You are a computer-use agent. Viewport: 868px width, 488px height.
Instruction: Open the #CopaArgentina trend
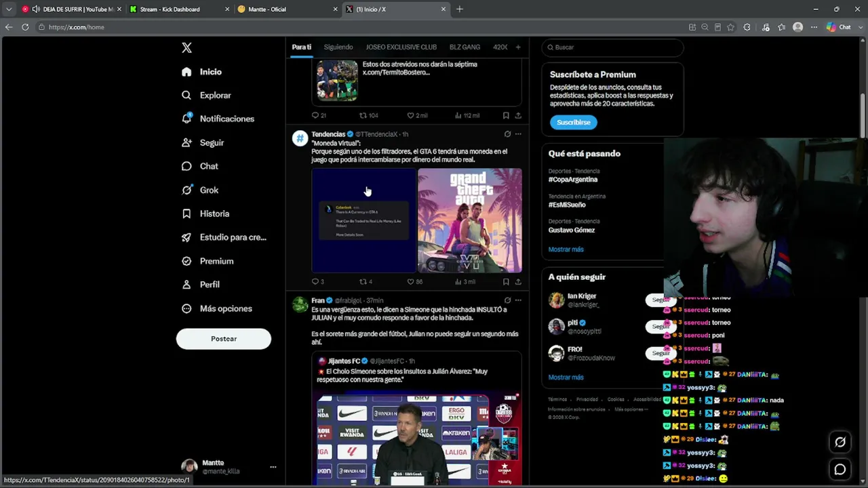[x=573, y=180]
